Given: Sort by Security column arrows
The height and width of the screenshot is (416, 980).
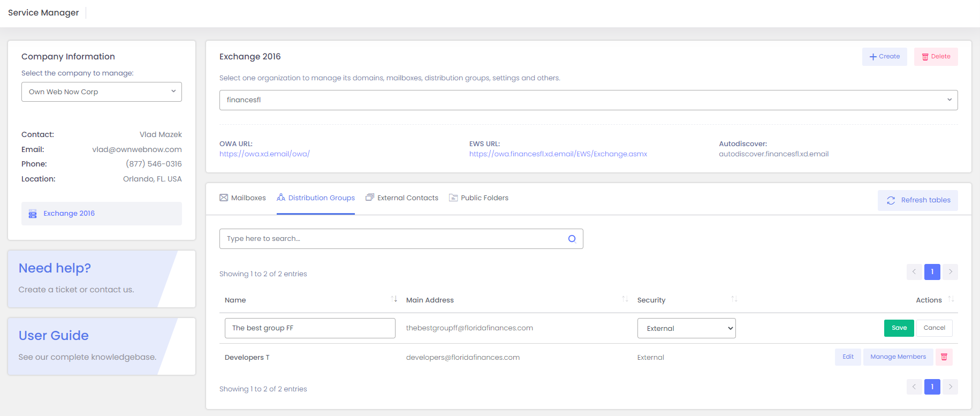Looking at the screenshot, I should click(x=734, y=299).
